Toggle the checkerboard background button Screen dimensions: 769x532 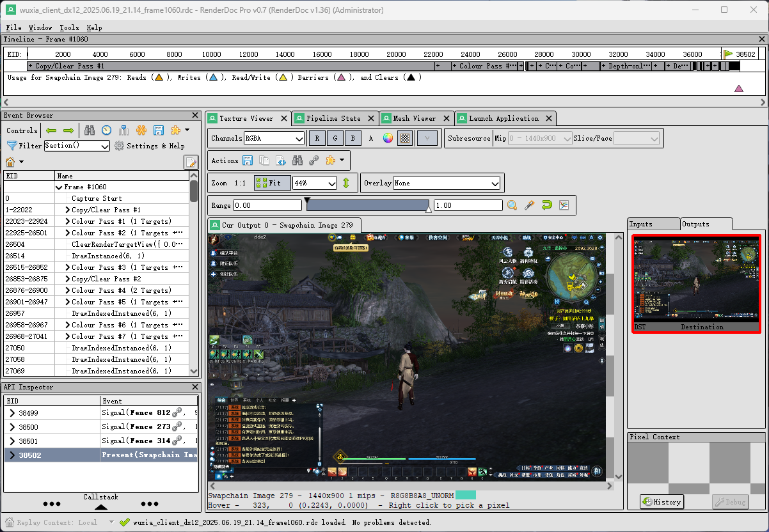coord(404,138)
